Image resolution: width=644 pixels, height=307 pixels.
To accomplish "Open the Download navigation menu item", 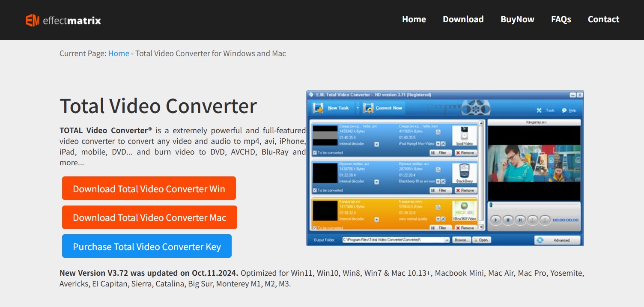I will tap(463, 19).
